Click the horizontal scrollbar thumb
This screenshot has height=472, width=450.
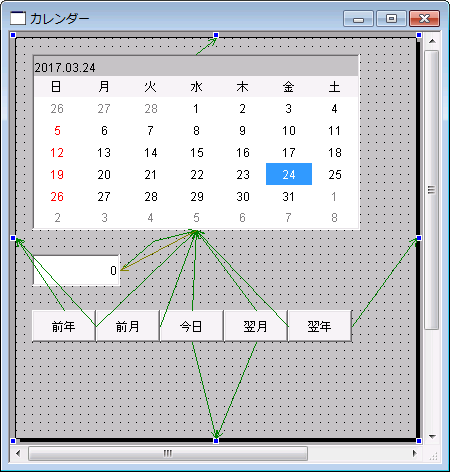click(168, 453)
